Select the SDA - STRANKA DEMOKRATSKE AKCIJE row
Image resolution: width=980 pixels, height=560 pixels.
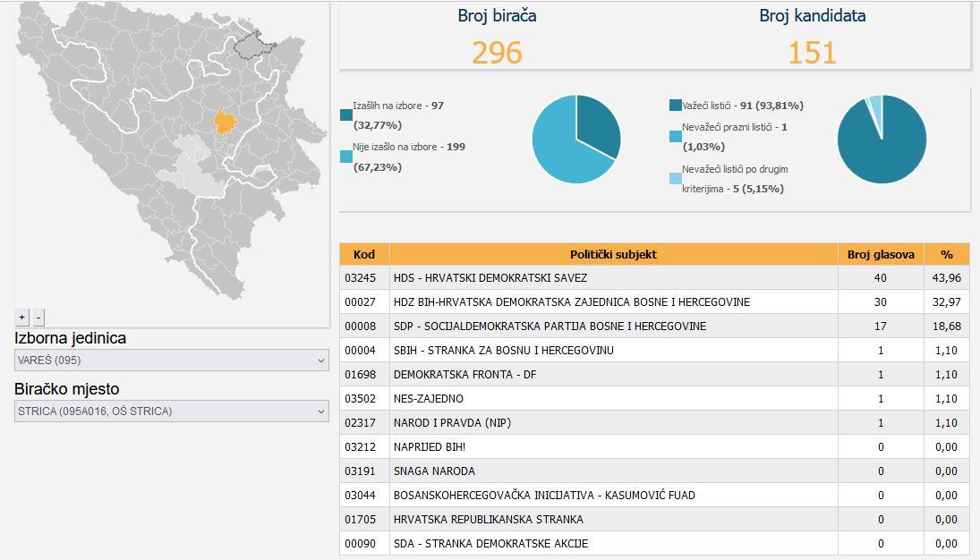(x=654, y=544)
